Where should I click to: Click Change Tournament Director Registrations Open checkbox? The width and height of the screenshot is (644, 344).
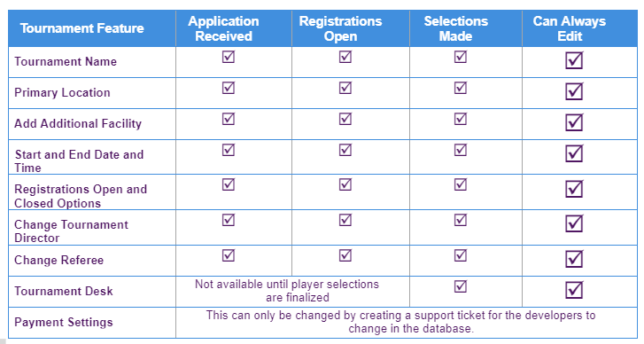coord(345,220)
